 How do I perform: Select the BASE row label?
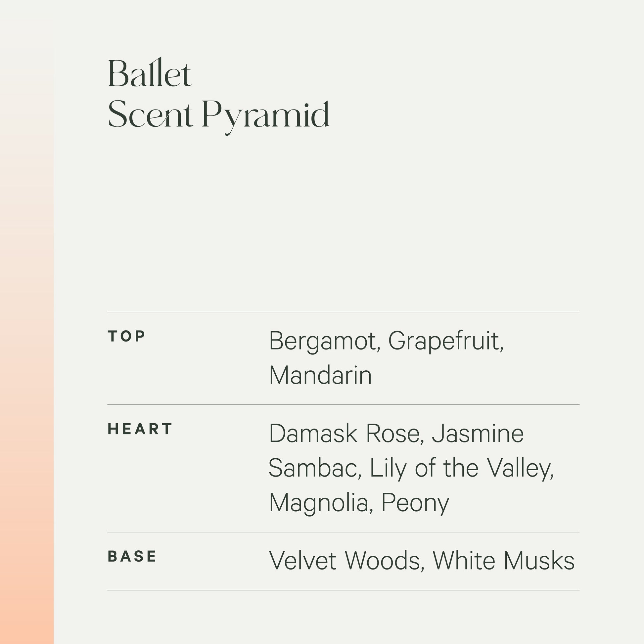pyautogui.click(x=132, y=556)
